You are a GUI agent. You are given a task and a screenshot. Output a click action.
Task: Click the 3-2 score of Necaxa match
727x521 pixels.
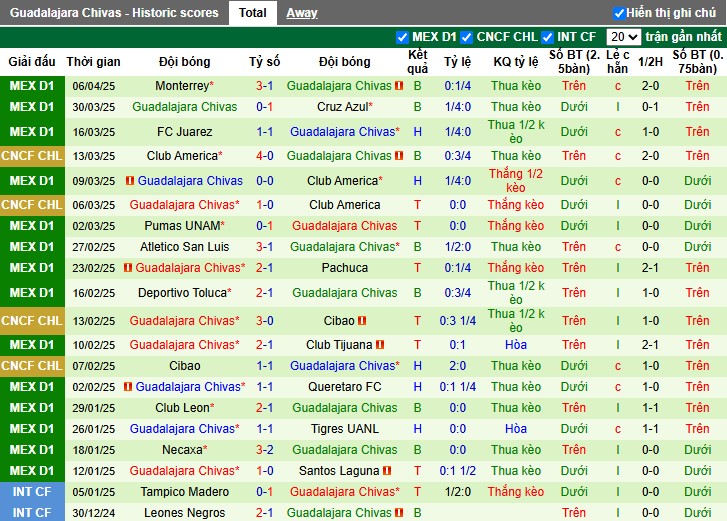(x=265, y=450)
